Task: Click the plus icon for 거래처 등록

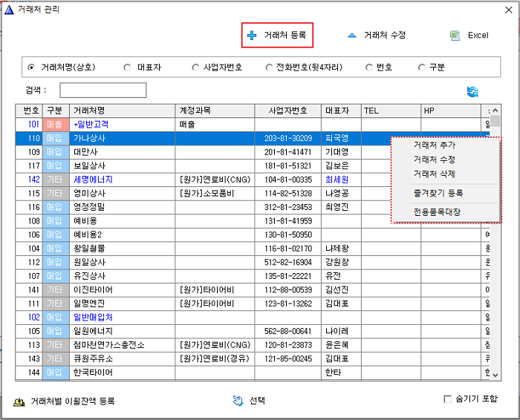Action: [252, 35]
